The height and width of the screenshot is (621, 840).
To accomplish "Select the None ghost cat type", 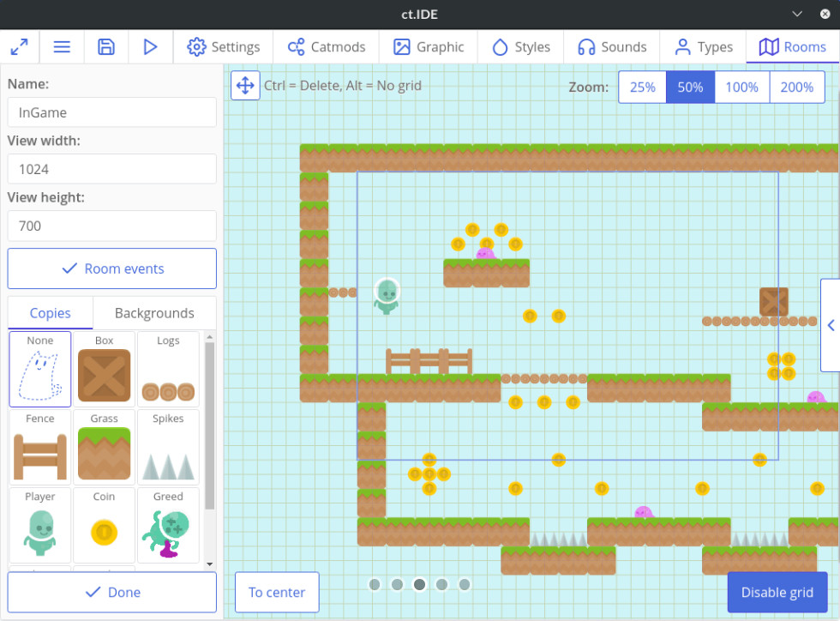I will pos(40,369).
